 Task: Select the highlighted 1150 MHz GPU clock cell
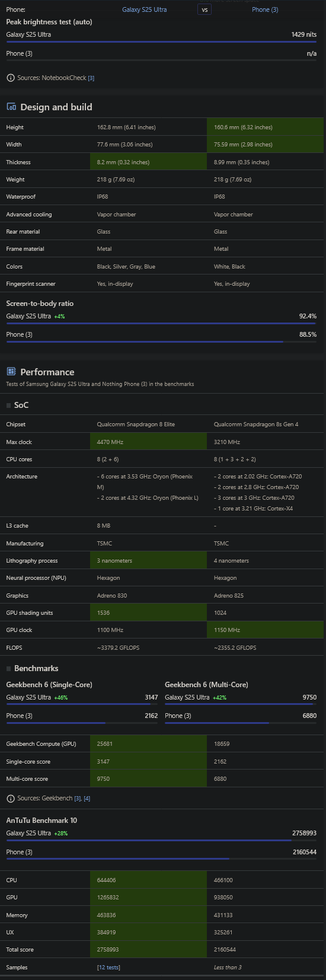(x=266, y=630)
